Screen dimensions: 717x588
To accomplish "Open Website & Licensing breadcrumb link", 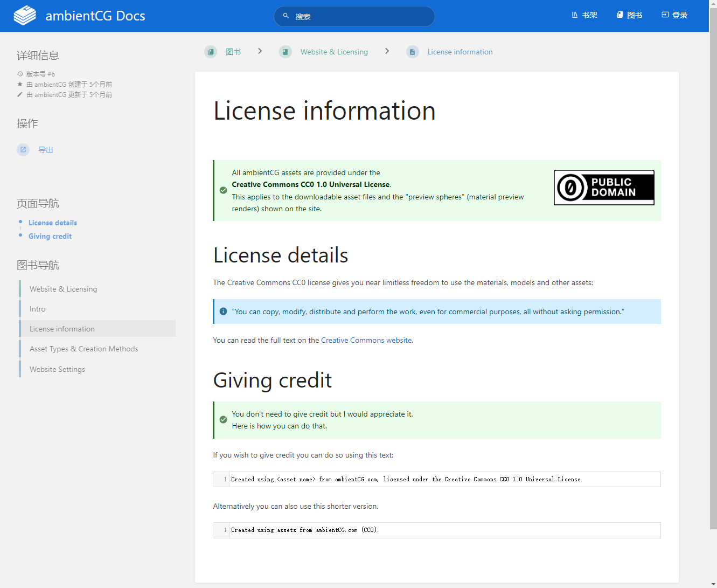I will (x=334, y=52).
